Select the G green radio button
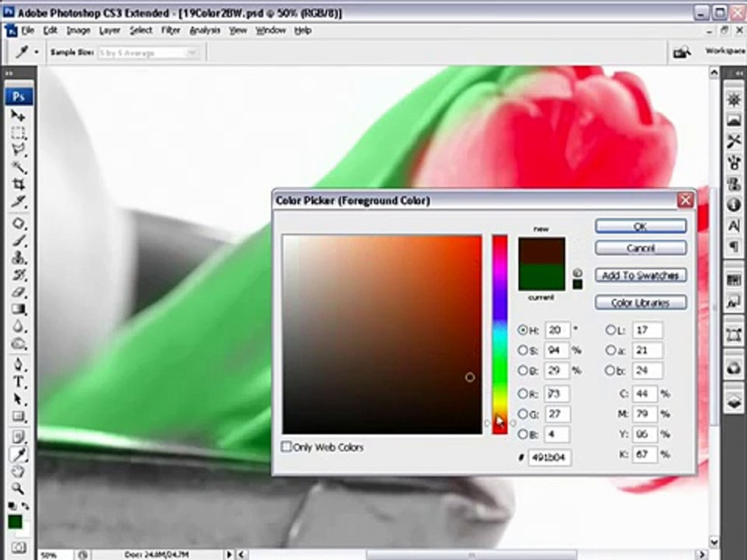Image resolution: width=747 pixels, height=560 pixels. (x=522, y=414)
